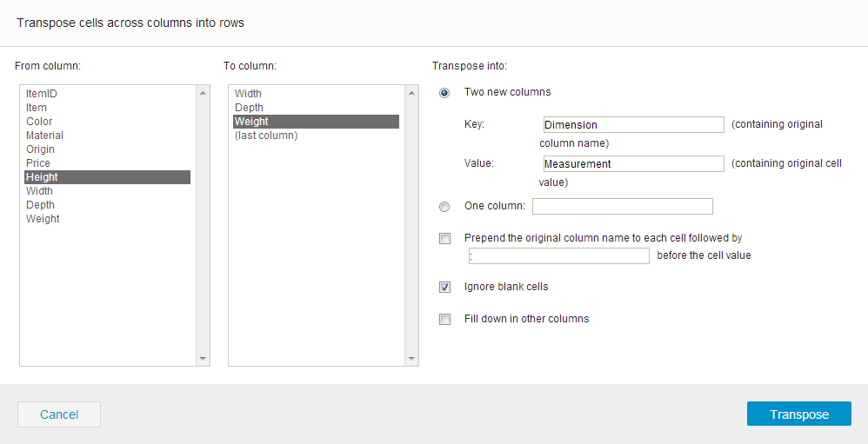Enable Fill down in other columns
Screen dimensions: 868x444
click(445, 320)
